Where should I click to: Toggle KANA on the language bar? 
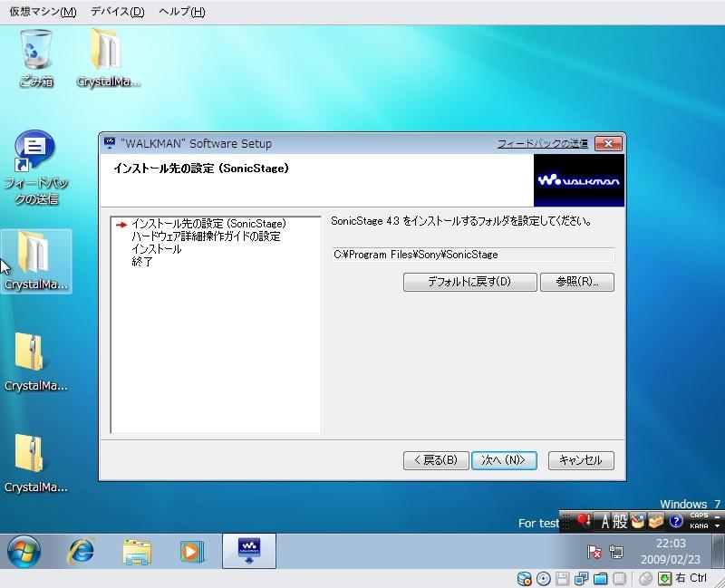[x=699, y=526]
